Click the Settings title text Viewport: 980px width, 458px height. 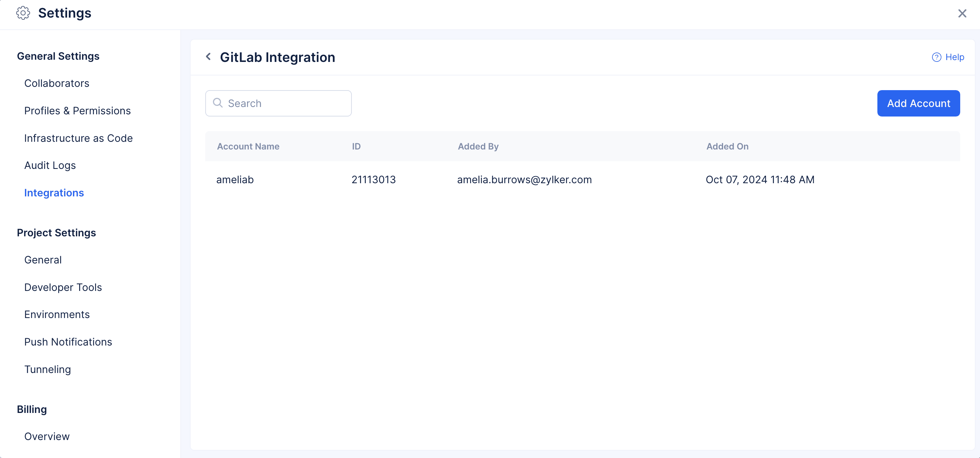[x=65, y=13]
